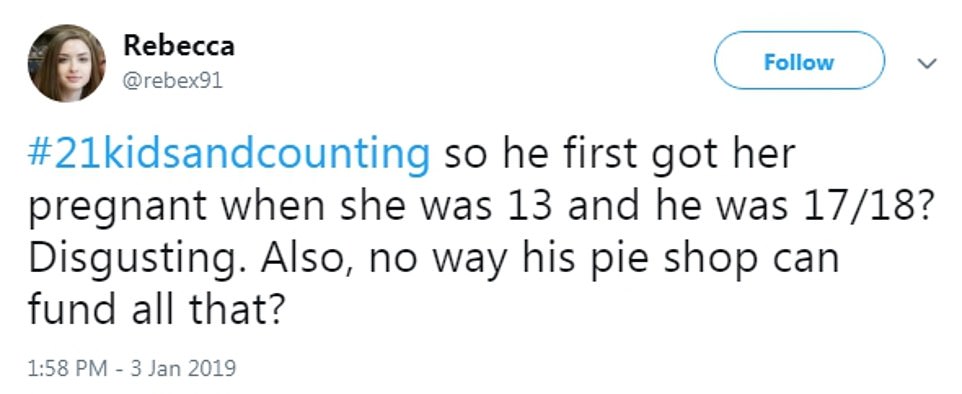This screenshot has height=394, width=962.
Task: Click the words his pie shop can
Action: (x=681, y=260)
